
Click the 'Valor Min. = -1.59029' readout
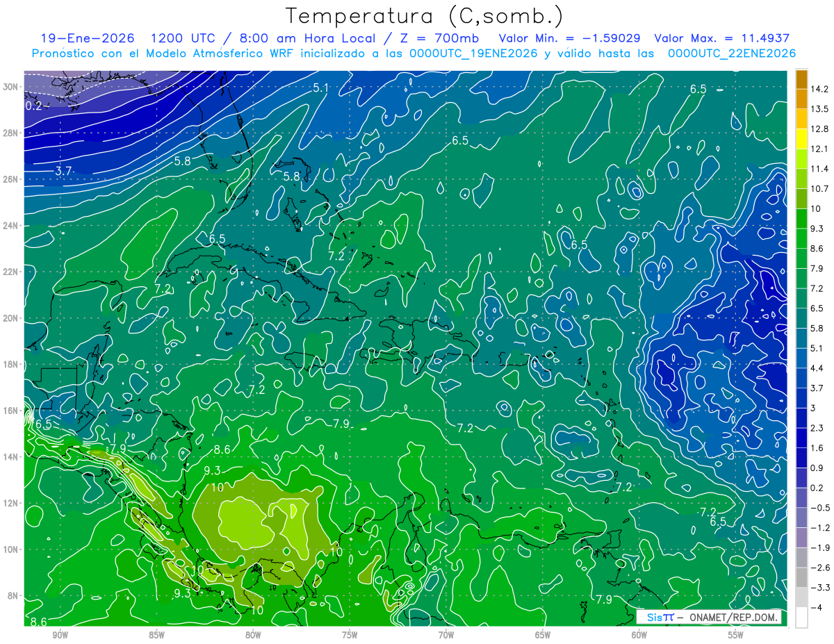coord(570,38)
